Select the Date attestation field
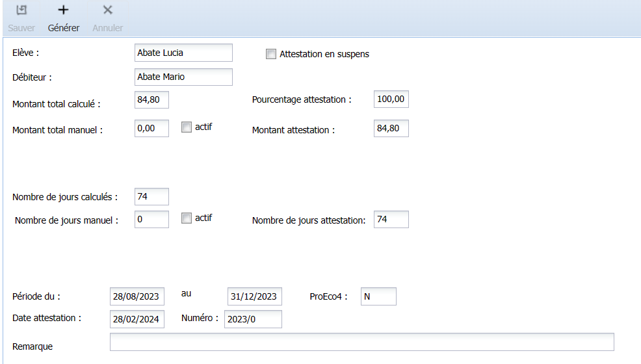Image resolution: width=641 pixels, height=364 pixels. pyautogui.click(x=137, y=319)
